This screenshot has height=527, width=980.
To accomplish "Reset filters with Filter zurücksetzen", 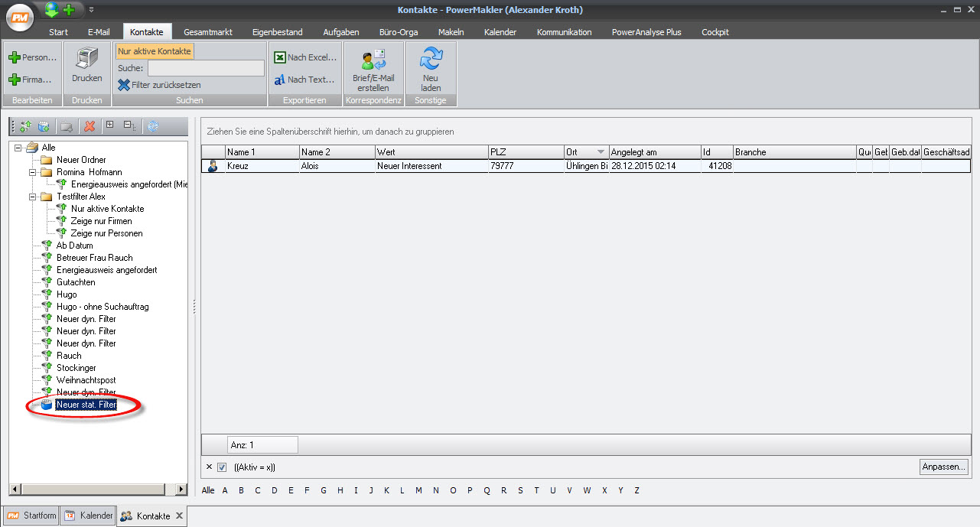I will [x=159, y=85].
